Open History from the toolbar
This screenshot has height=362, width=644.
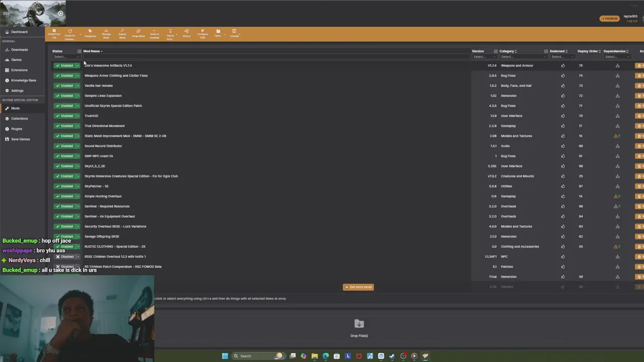[x=186, y=34]
